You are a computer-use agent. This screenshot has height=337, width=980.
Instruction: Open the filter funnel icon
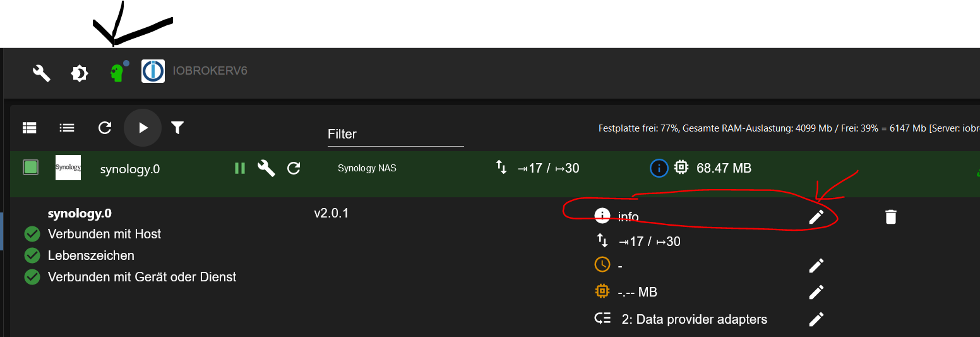tap(177, 128)
